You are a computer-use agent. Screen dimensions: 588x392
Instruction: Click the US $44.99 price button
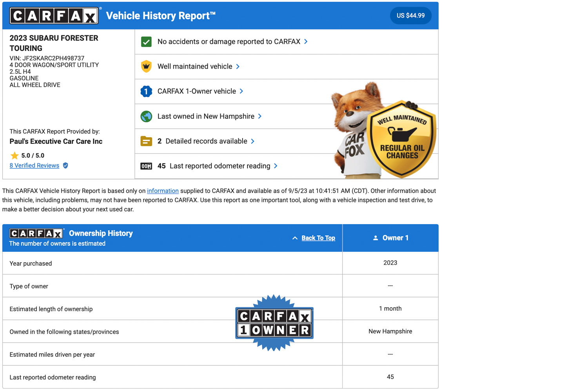410,16
